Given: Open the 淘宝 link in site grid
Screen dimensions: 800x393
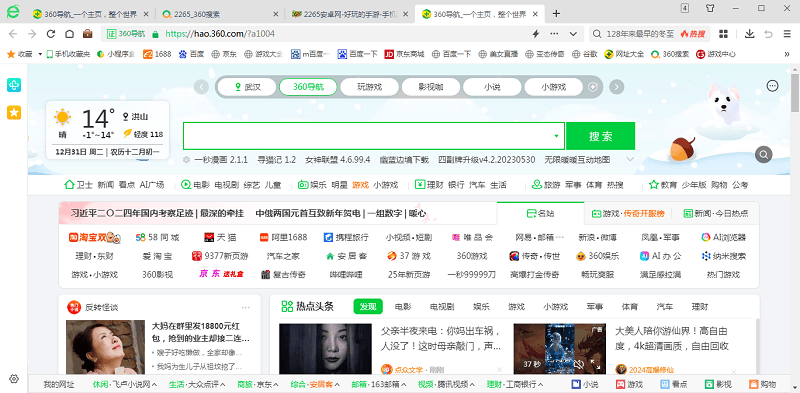Looking at the screenshot, I should click(94, 237).
